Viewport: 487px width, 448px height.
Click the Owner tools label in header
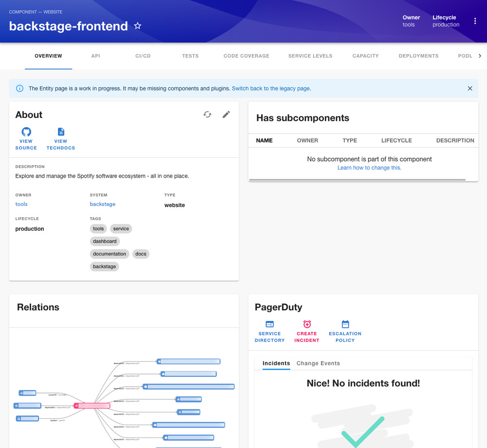point(411,21)
